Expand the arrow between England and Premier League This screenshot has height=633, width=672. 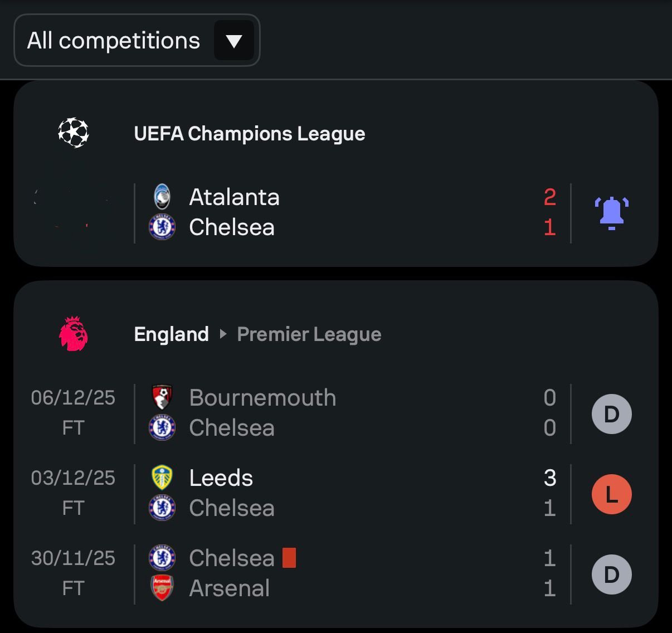tap(223, 334)
